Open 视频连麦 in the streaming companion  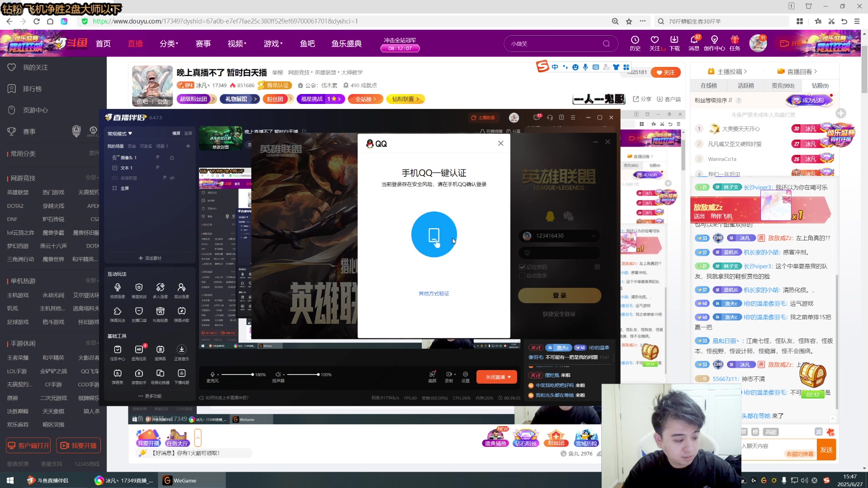coord(118,291)
